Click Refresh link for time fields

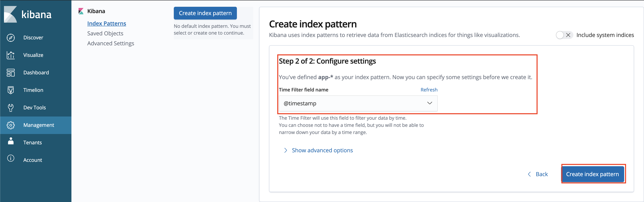click(429, 90)
